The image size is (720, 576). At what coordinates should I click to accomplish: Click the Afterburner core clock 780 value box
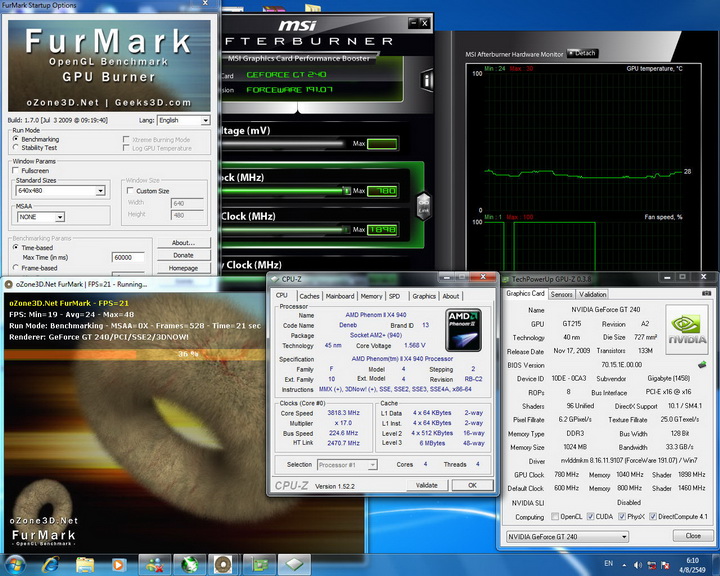click(x=382, y=191)
